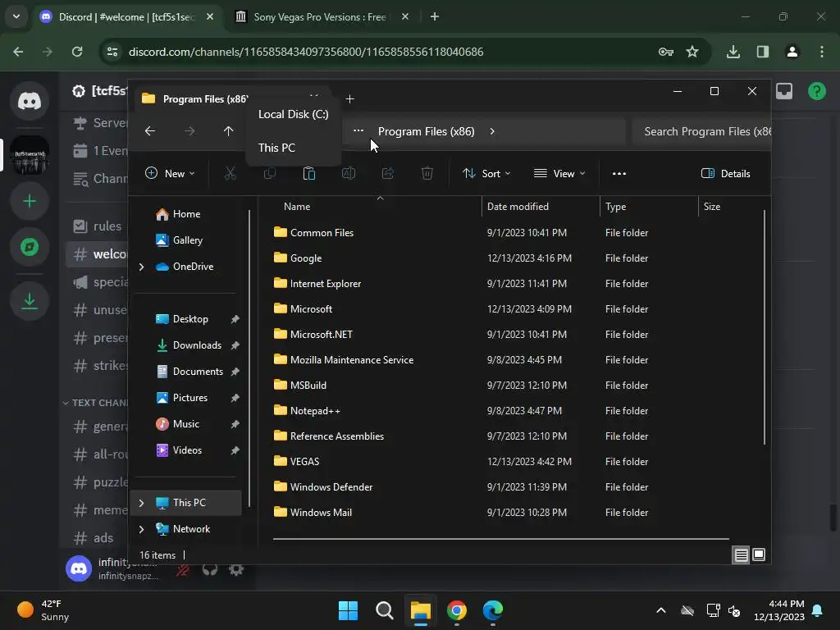Open Discord user settings gear

pyautogui.click(x=236, y=569)
